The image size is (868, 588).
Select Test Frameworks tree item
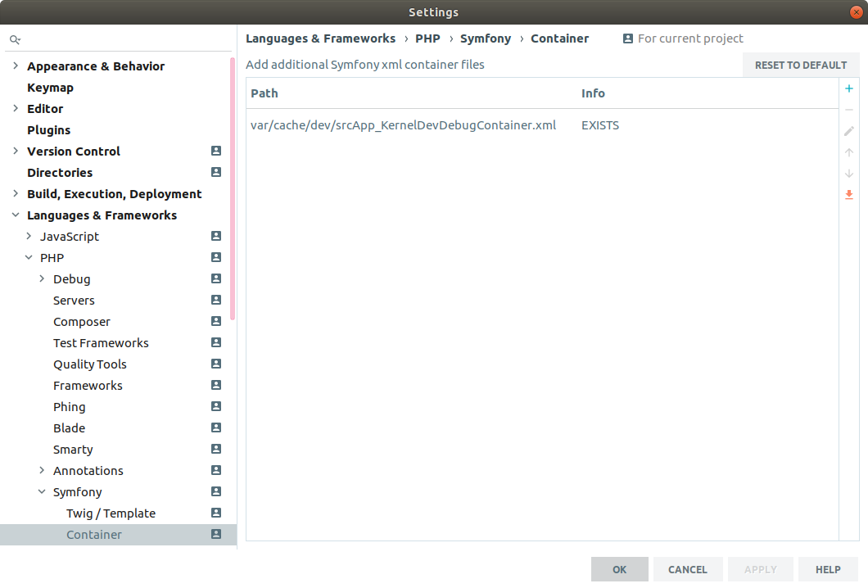pyautogui.click(x=101, y=343)
